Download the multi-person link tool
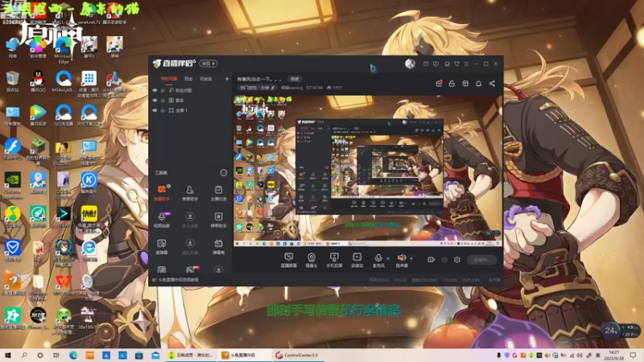The image size is (644, 362). click(x=190, y=220)
